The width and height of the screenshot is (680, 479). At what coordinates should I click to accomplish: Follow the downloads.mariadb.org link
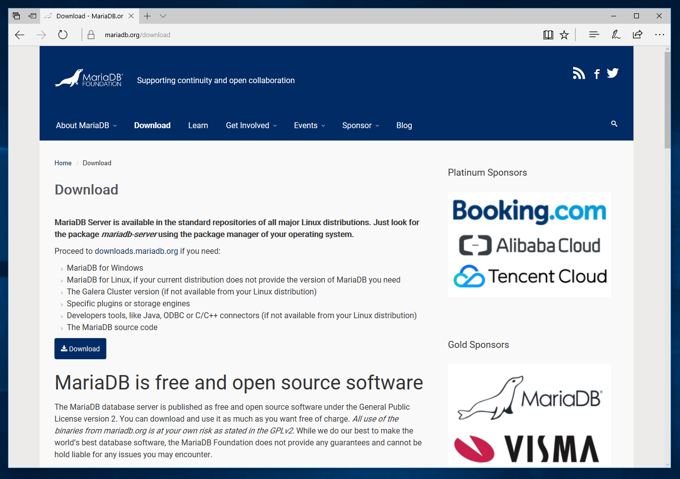136,251
